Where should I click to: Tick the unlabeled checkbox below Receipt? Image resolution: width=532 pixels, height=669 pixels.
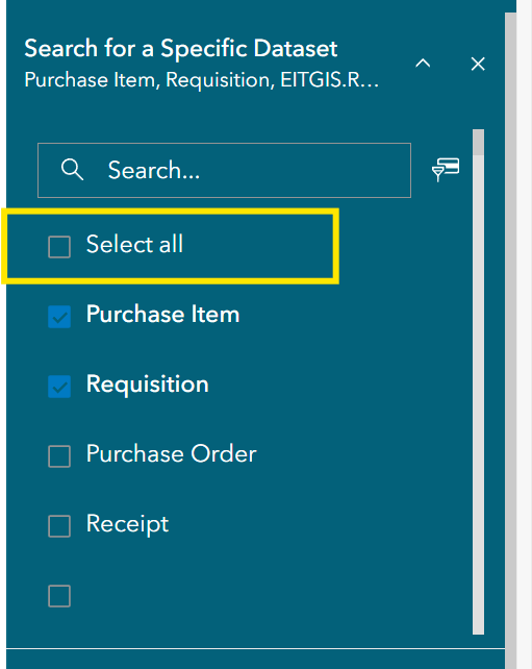(x=59, y=596)
